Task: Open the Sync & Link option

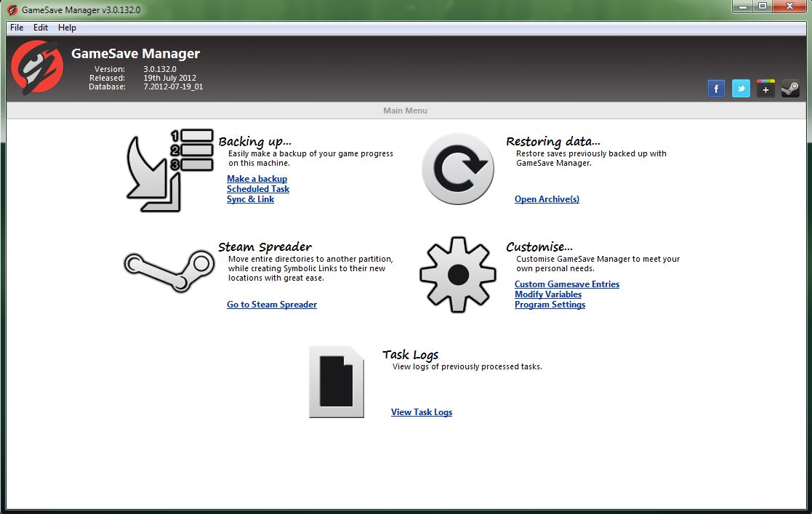Action: point(250,199)
